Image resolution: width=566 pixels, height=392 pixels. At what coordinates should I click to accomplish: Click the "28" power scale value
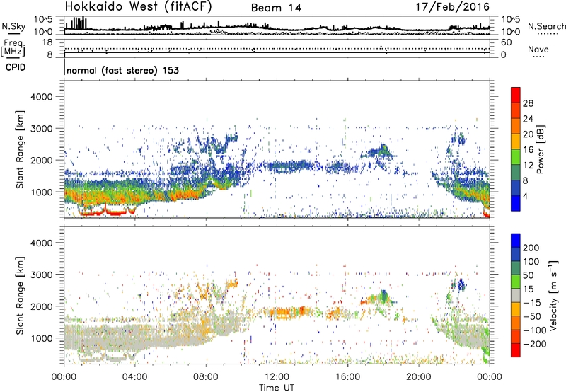pyautogui.click(x=528, y=103)
